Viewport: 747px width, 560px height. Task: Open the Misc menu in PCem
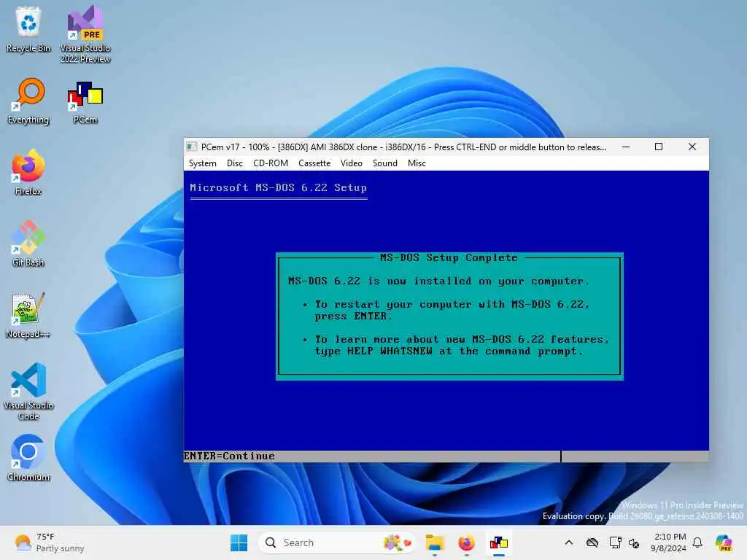(417, 163)
